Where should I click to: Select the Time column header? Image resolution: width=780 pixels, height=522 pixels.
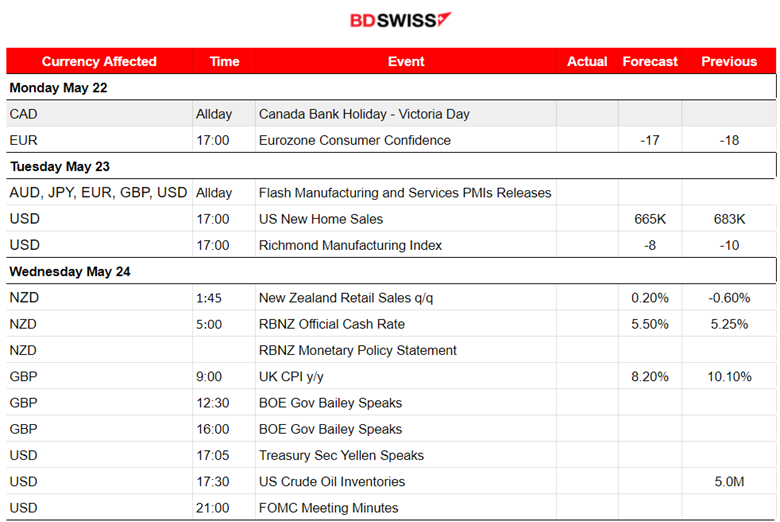point(224,61)
